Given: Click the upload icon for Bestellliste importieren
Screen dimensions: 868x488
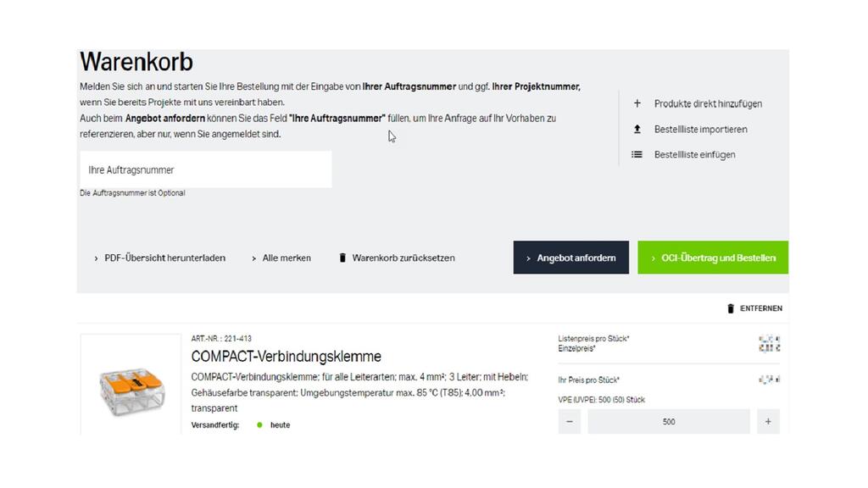Looking at the screenshot, I should [637, 130].
